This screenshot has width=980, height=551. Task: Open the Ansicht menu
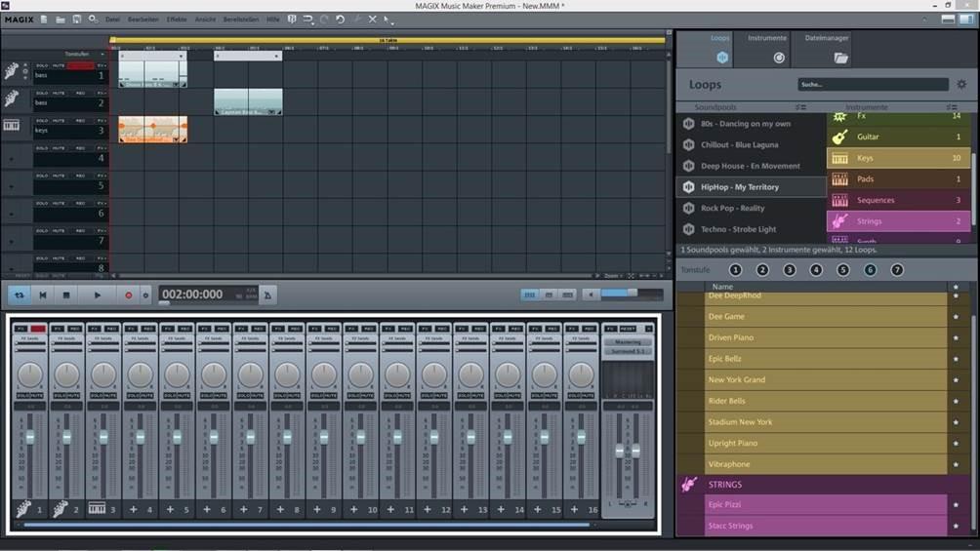click(x=205, y=20)
